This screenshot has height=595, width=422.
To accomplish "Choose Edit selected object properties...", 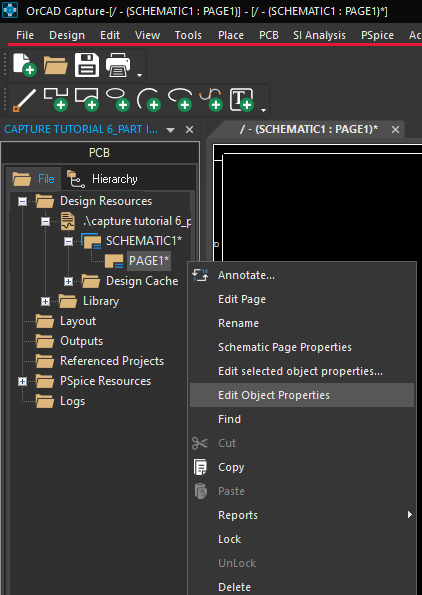I will (302, 371).
